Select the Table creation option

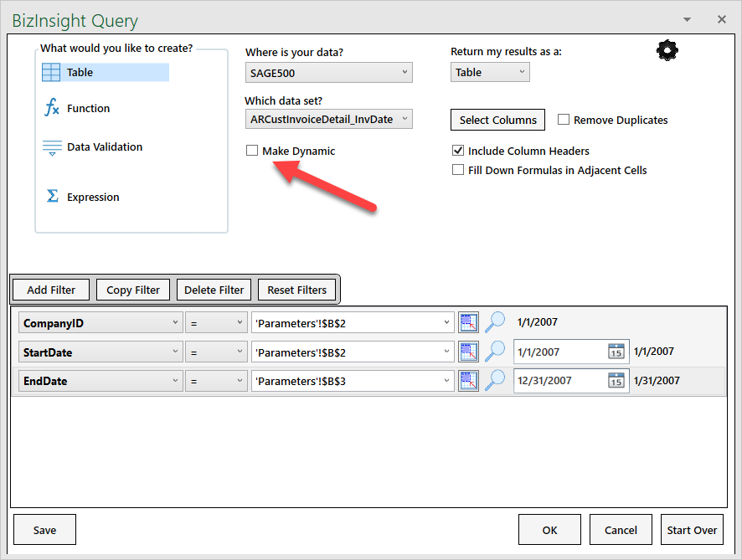(x=105, y=72)
